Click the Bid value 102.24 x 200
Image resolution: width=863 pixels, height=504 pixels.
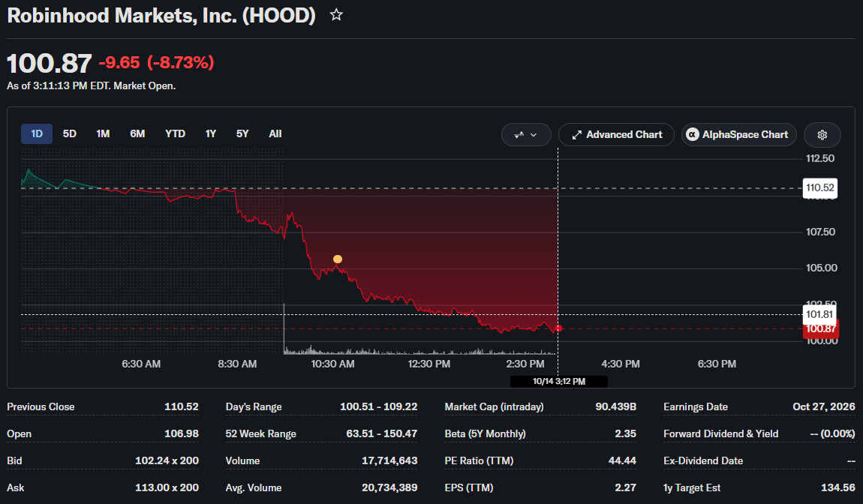pyautogui.click(x=167, y=460)
